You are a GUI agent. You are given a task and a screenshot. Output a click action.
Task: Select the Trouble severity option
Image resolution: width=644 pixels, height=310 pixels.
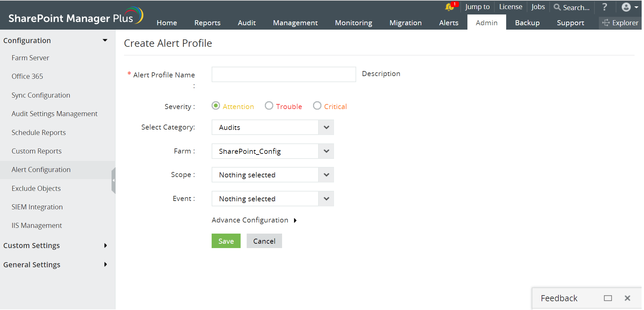pyautogui.click(x=269, y=106)
